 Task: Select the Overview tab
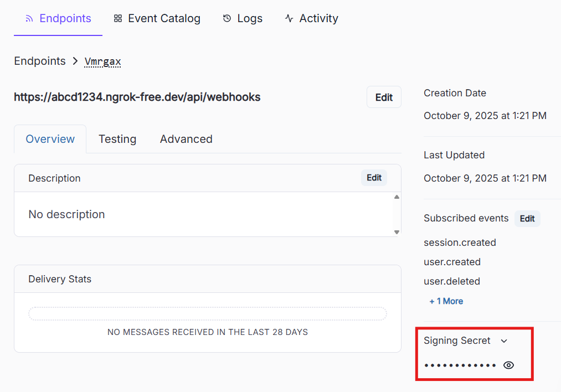tap(50, 139)
